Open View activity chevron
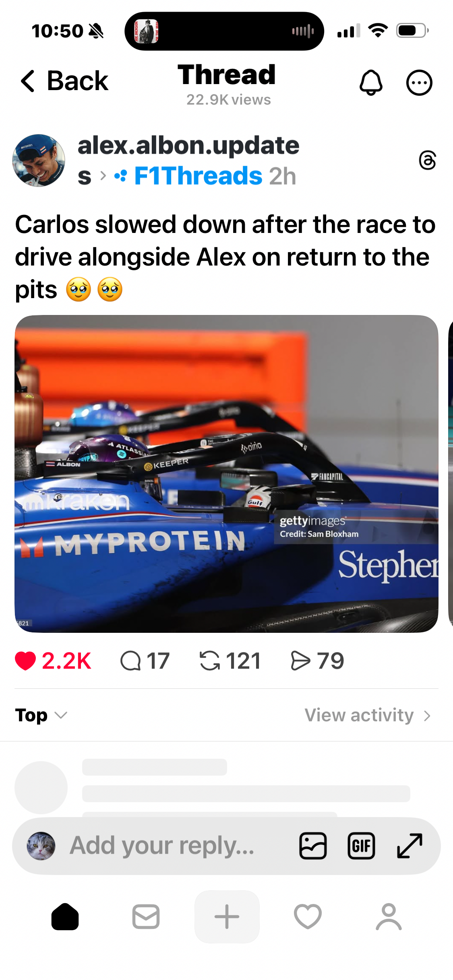The height and width of the screenshot is (980, 453). [368, 715]
